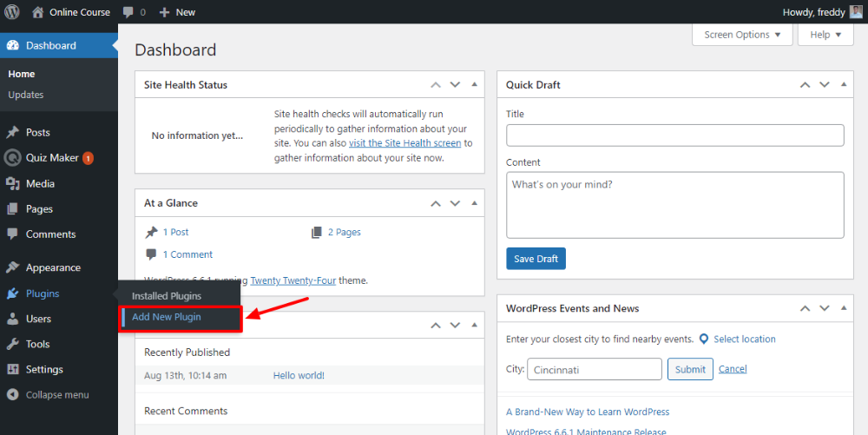Image resolution: width=868 pixels, height=435 pixels.
Task: Click Submit button for city
Action: (x=690, y=369)
